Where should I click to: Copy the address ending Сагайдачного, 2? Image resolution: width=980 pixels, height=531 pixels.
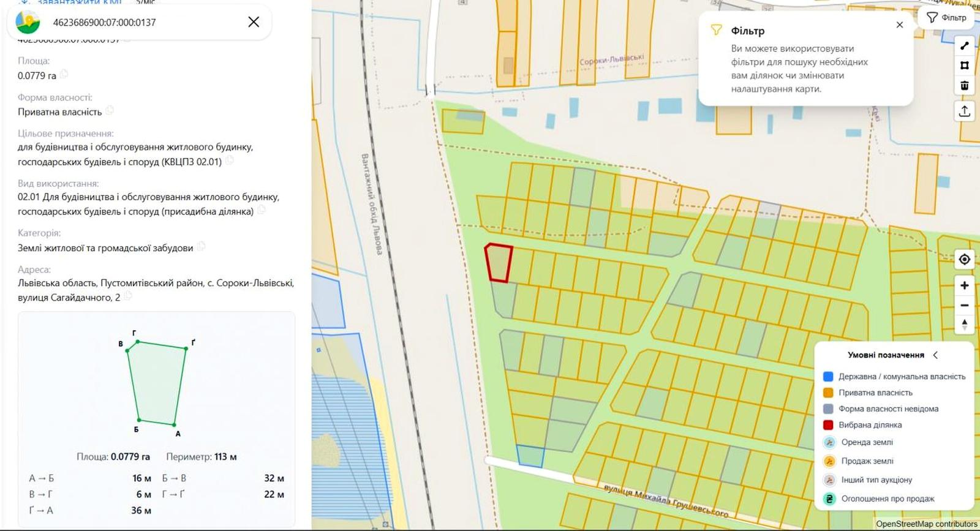(x=128, y=296)
